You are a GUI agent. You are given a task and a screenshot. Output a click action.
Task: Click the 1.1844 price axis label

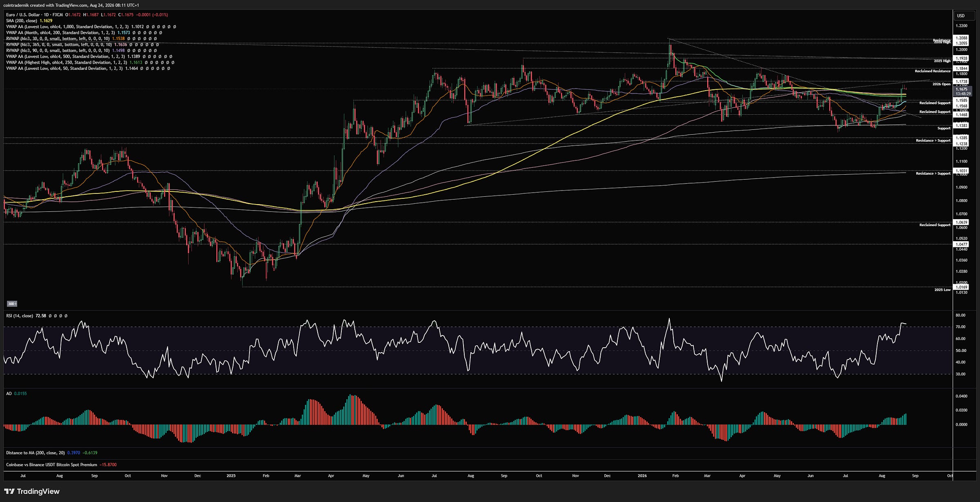point(961,69)
